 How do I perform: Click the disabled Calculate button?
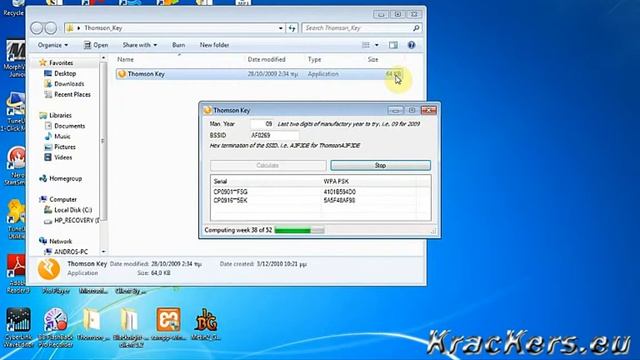[268, 165]
